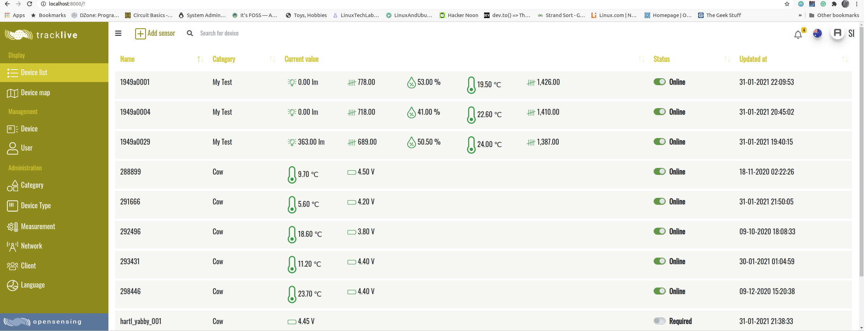The height and width of the screenshot is (331, 868).
Task: Switch off Online toggle for device 288899
Action: [659, 172]
